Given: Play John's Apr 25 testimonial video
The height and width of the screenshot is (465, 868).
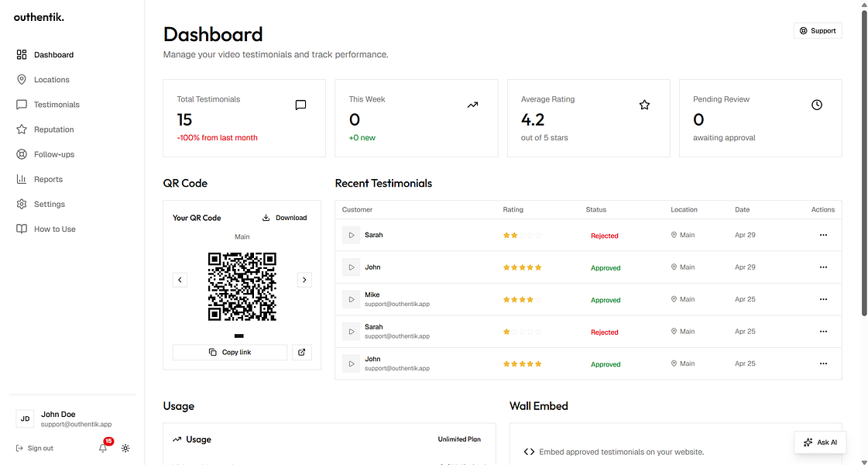Looking at the screenshot, I should pyautogui.click(x=351, y=363).
